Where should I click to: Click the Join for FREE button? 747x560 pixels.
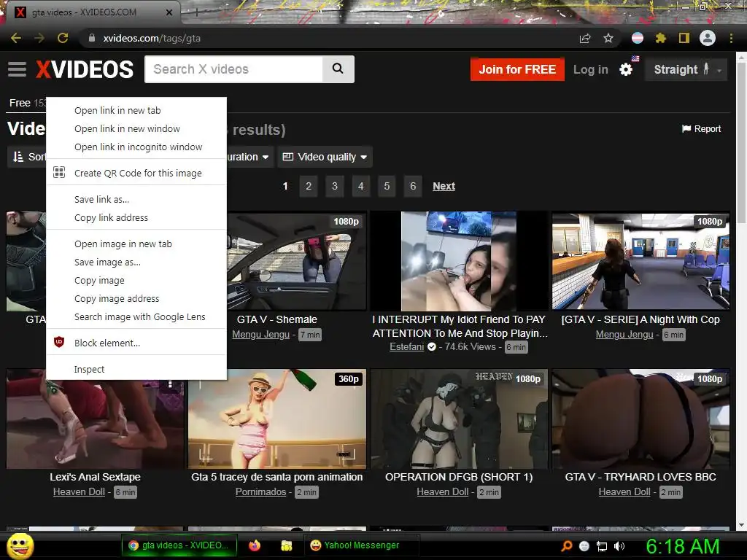pos(517,69)
